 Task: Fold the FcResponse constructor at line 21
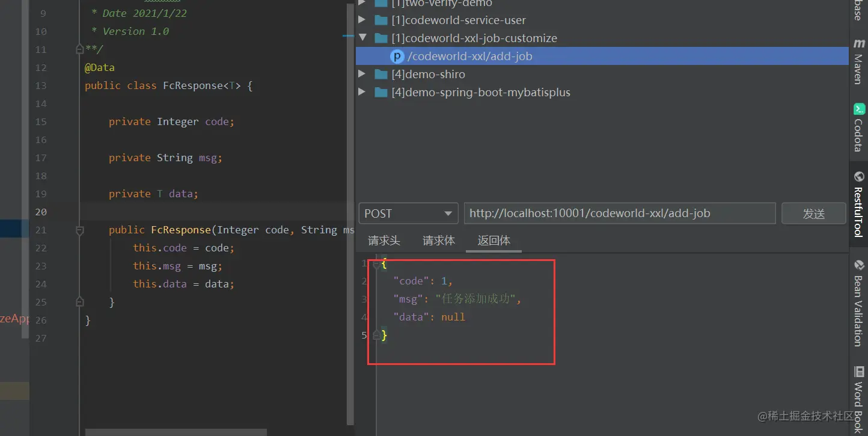[x=80, y=230]
